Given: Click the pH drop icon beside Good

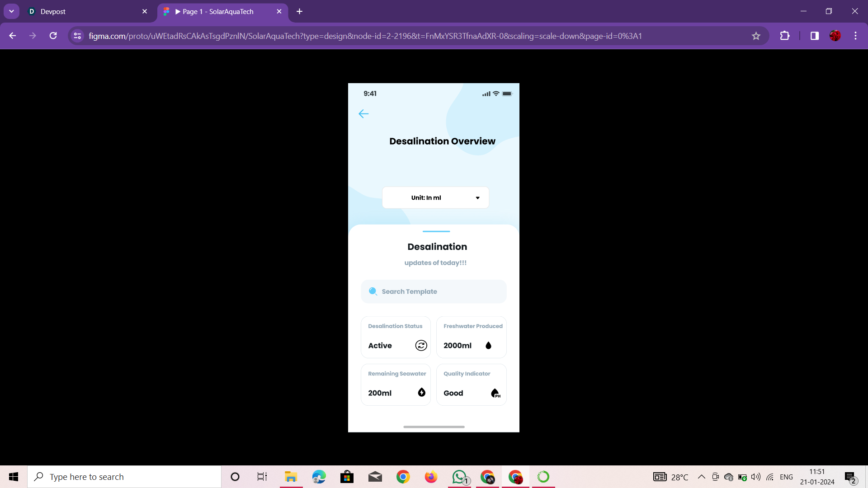Looking at the screenshot, I should (495, 393).
